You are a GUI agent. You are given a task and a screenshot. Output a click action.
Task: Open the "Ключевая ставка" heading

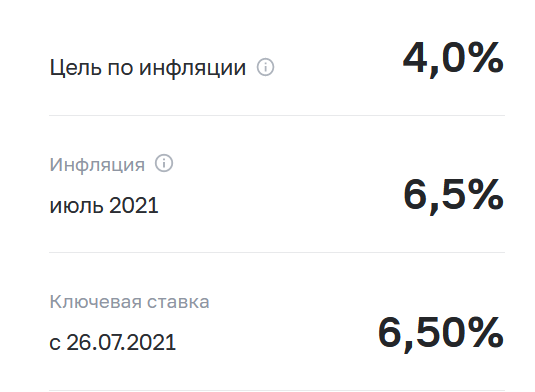pyautogui.click(x=129, y=302)
